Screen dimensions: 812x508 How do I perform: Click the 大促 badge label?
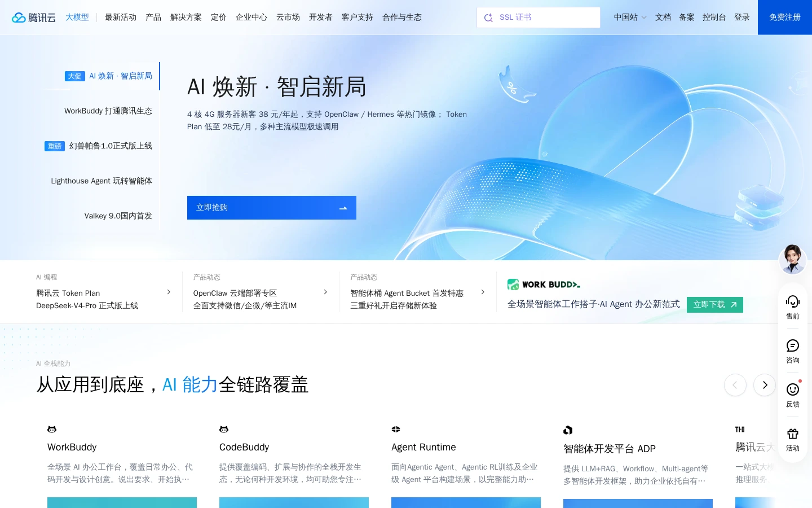(75, 76)
